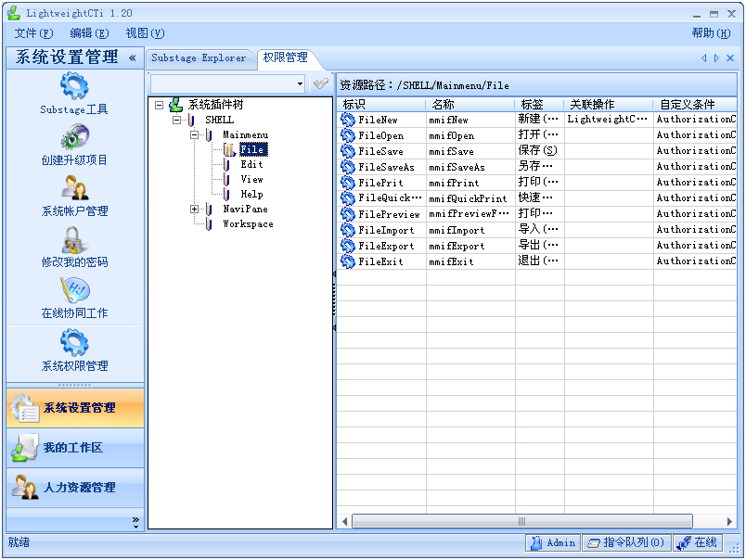Close the active 权限管理 tab
746x560 pixels.
tap(730, 58)
